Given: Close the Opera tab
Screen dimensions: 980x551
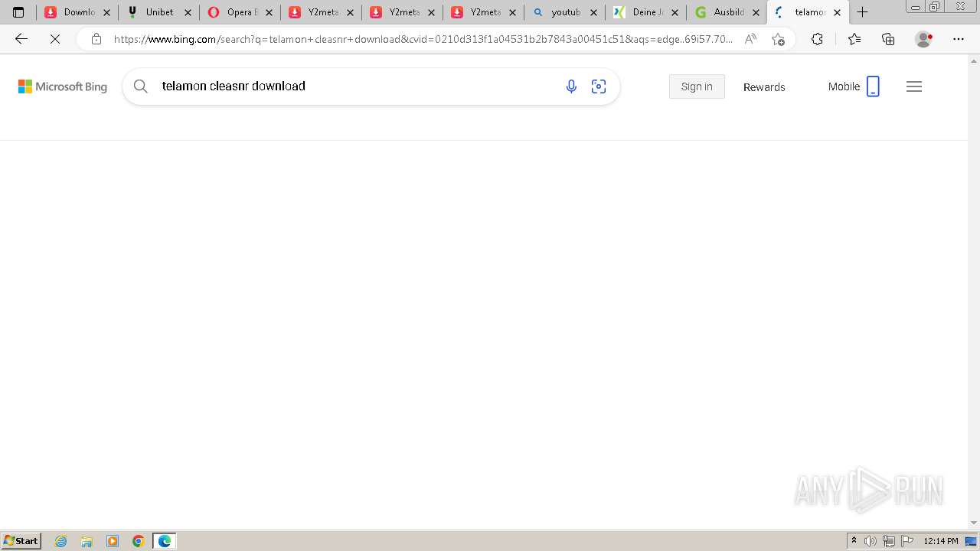Looking at the screenshot, I should pos(269,12).
